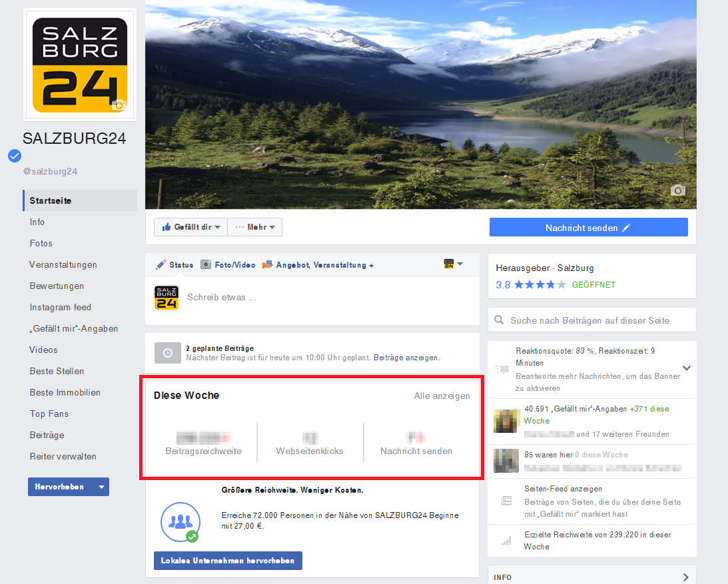
Task: Open friend avatar next to likes count
Action: (x=506, y=421)
